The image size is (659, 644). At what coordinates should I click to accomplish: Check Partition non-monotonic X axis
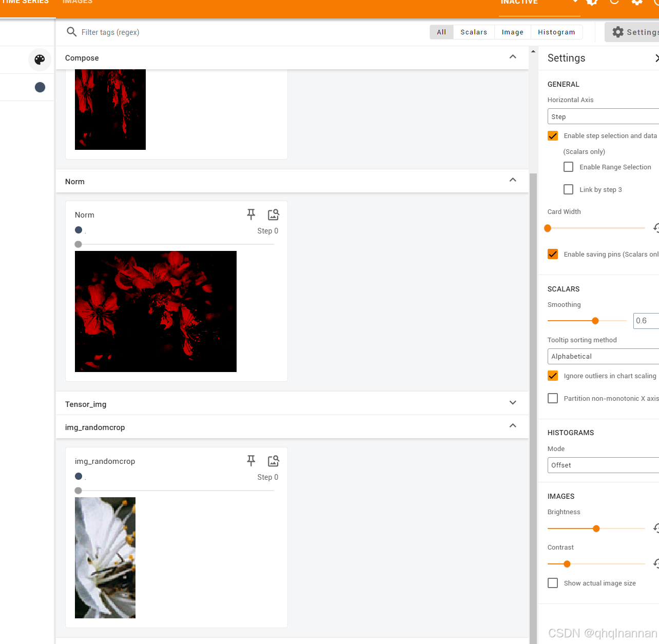tap(553, 398)
